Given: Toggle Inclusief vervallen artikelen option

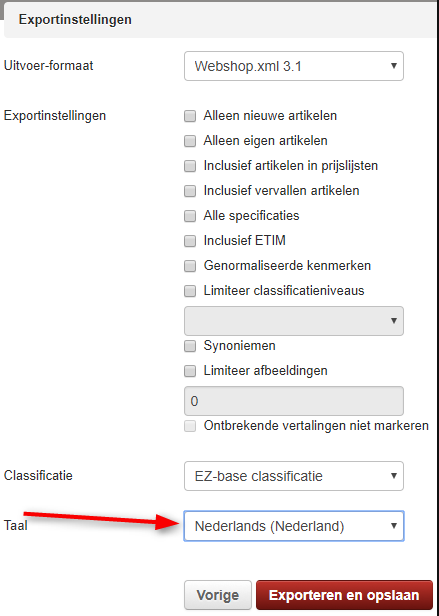Looking at the screenshot, I should click(190, 191).
